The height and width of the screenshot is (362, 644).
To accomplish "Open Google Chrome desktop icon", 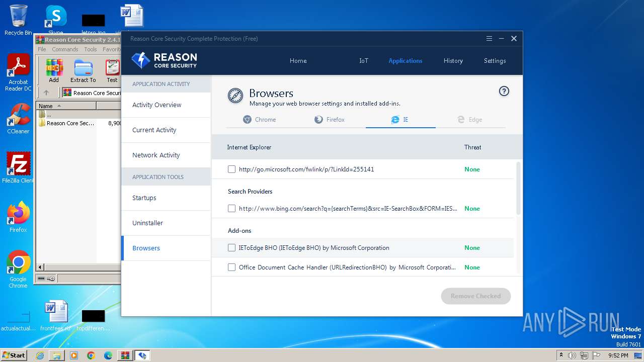I will (x=18, y=269).
